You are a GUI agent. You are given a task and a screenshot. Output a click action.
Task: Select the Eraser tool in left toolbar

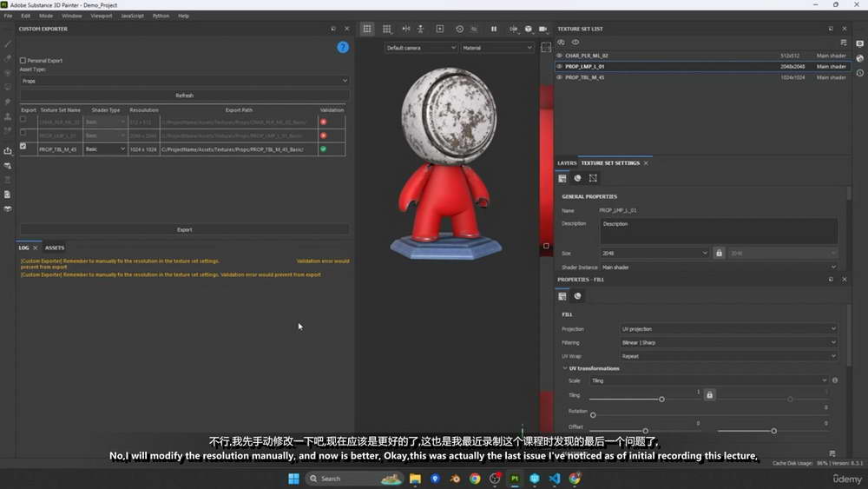tap(8, 59)
